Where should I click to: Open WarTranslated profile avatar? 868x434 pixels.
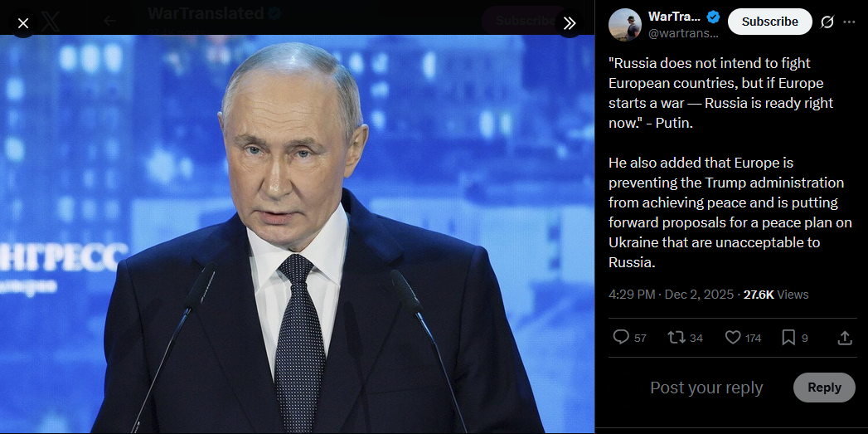tap(624, 24)
